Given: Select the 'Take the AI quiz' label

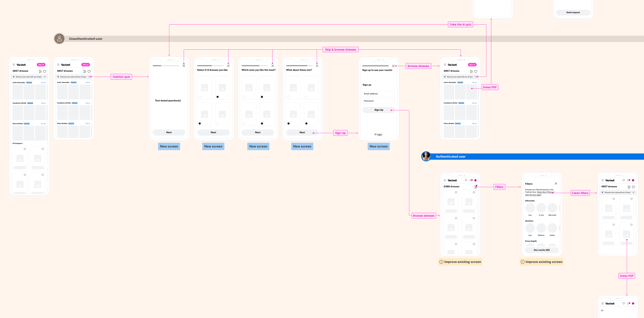Looking at the screenshot, I should click(460, 25).
